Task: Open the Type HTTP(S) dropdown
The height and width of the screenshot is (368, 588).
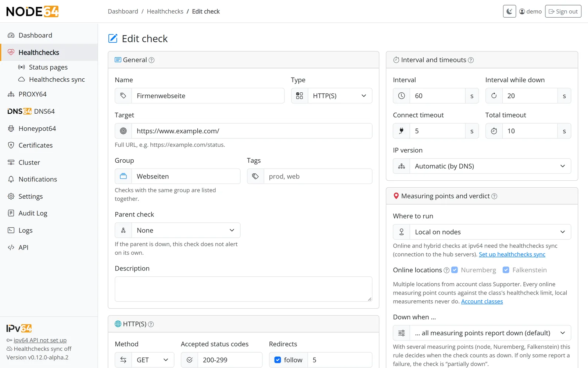Action: pyautogui.click(x=340, y=96)
